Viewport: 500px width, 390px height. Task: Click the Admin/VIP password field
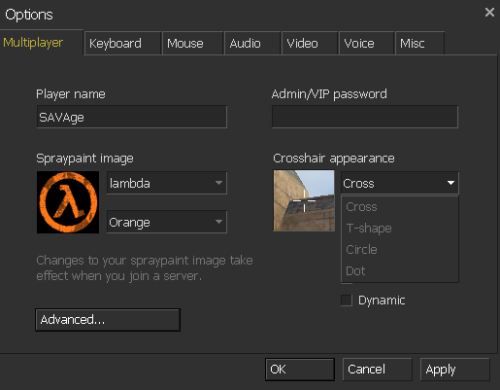[365, 117]
